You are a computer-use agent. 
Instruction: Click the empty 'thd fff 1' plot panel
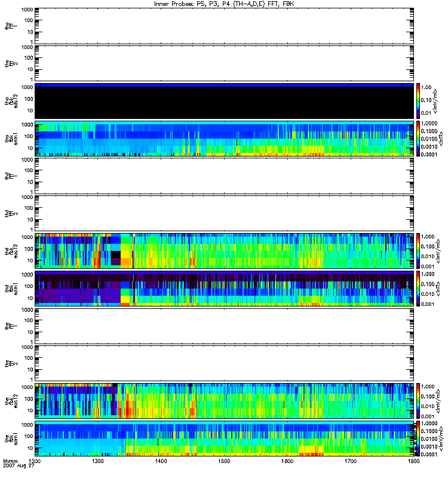pyautogui.click(x=224, y=176)
